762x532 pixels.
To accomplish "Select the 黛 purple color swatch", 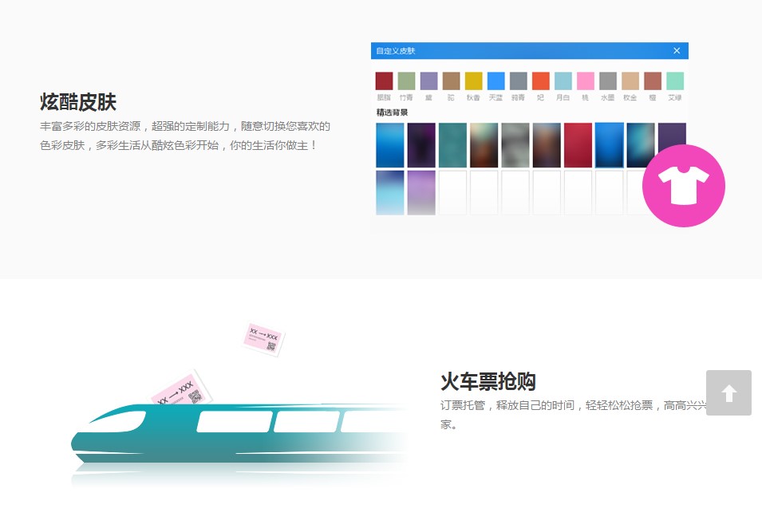I will (428, 81).
